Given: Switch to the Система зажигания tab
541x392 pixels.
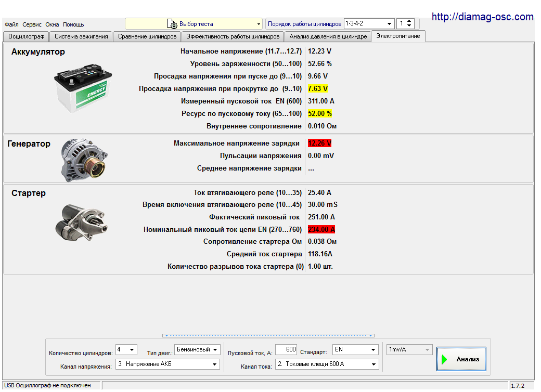Looking at the screenshot, I should 81,36.
